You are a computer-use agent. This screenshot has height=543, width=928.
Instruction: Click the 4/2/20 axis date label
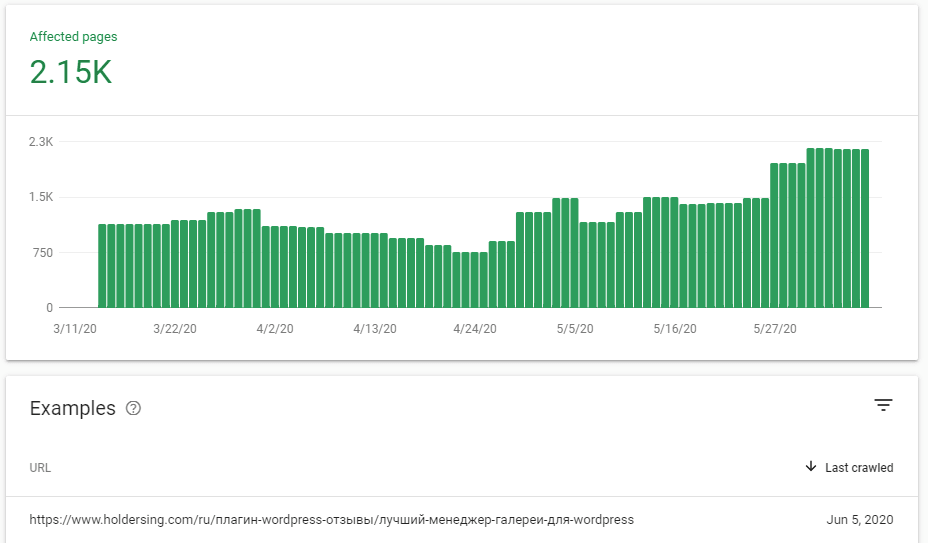click(x=275, y=329)
